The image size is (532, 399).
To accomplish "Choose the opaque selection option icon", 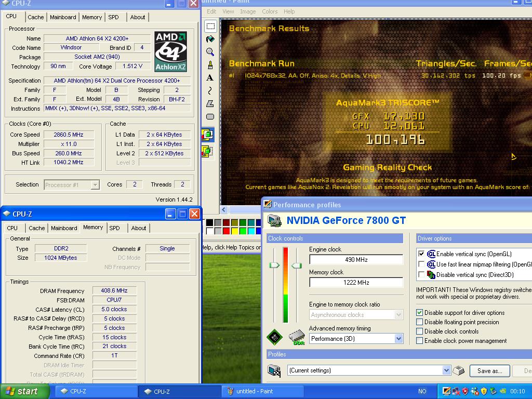I will [x=208, y=135].
